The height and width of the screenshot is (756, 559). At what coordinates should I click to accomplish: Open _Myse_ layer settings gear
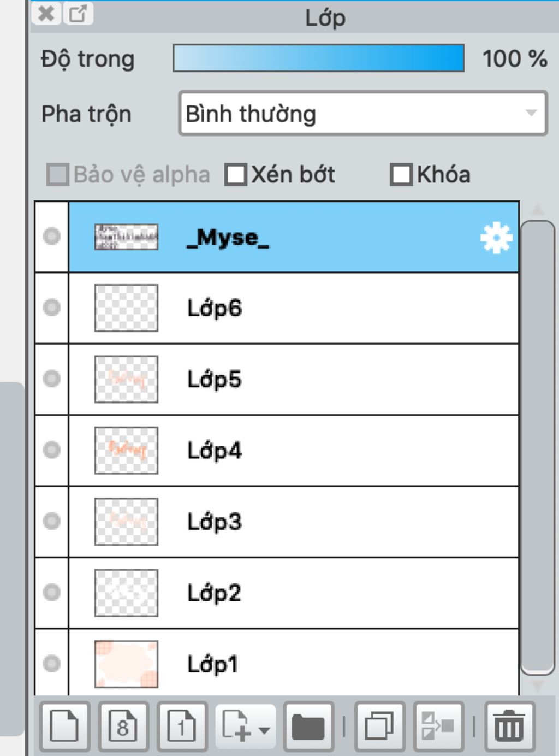pyautogui.click(x=496, y=238)
